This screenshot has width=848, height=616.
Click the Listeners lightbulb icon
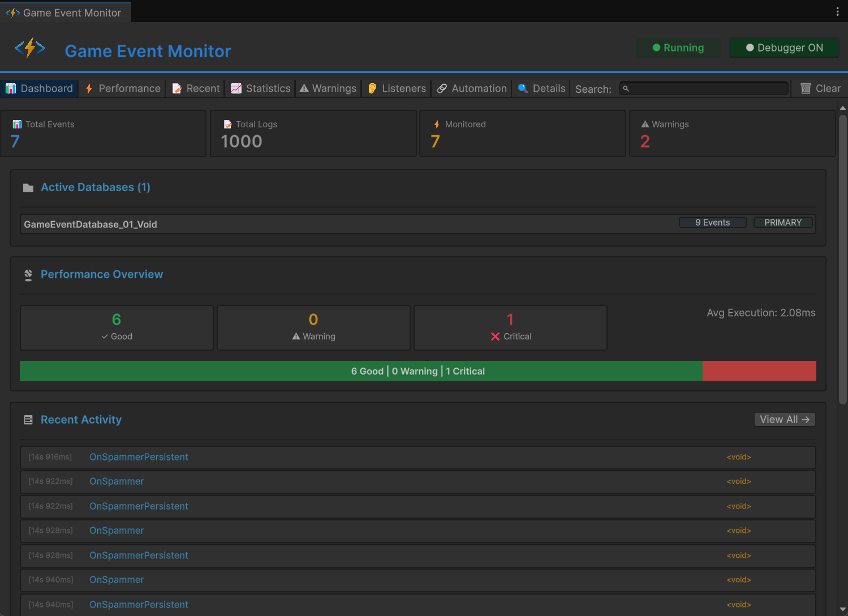coord(372,88)
